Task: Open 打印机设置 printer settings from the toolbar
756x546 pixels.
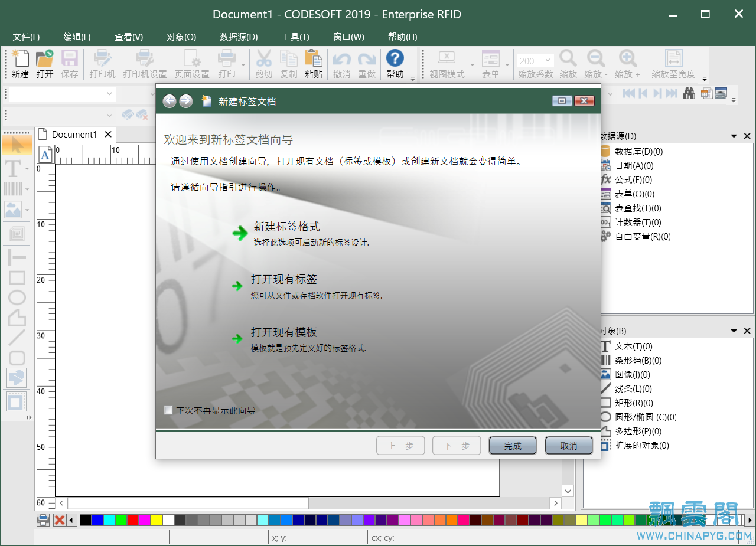Action: [145, 64]
